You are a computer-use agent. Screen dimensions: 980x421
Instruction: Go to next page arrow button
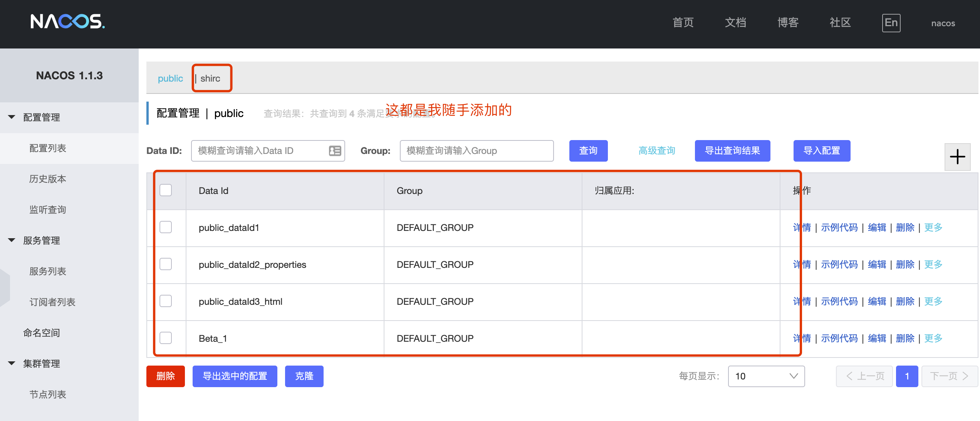pos(949,376)
